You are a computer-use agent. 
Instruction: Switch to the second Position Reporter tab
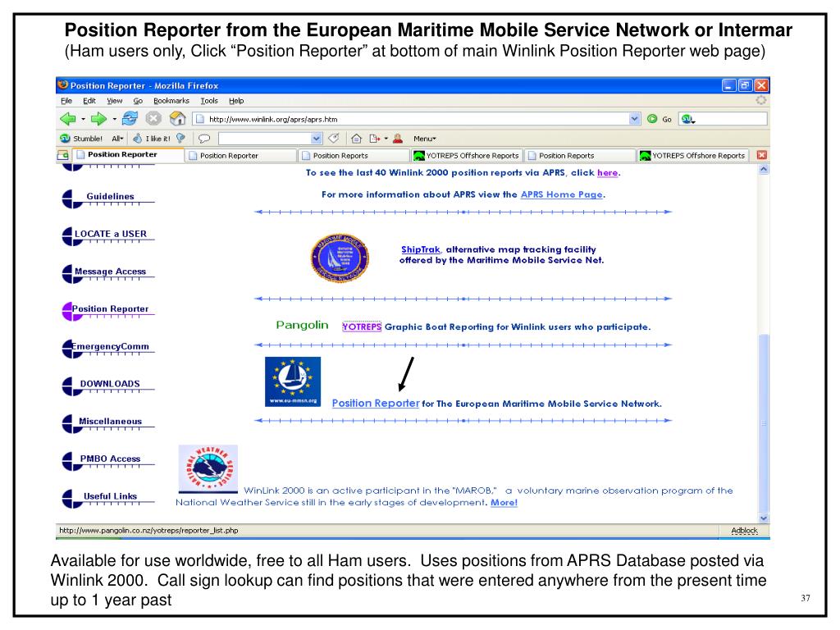click(x=241, y=155)
